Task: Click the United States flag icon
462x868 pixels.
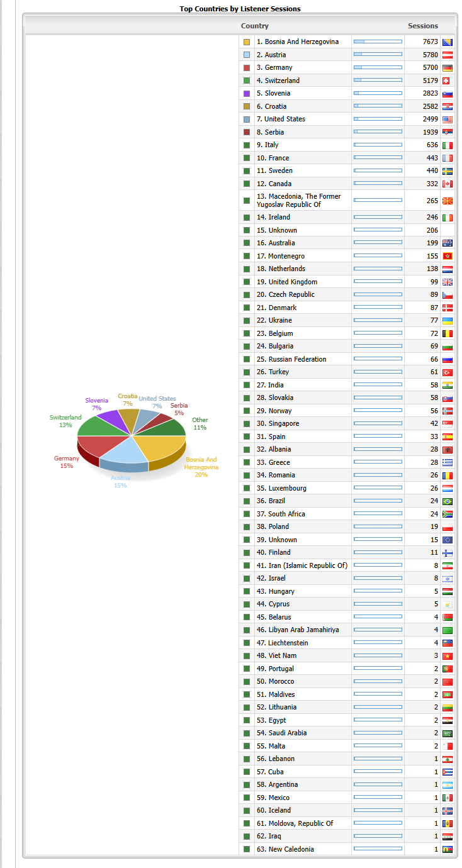Action: [x=447, y=120]
